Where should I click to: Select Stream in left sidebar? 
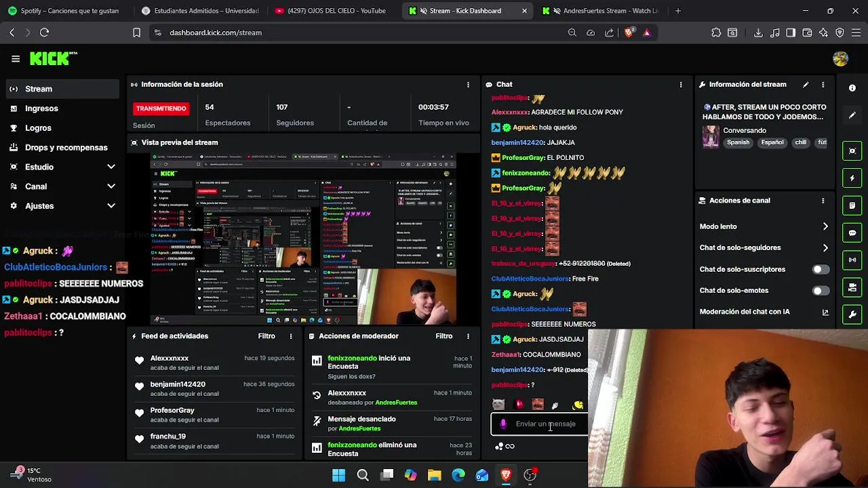(62, 89)
